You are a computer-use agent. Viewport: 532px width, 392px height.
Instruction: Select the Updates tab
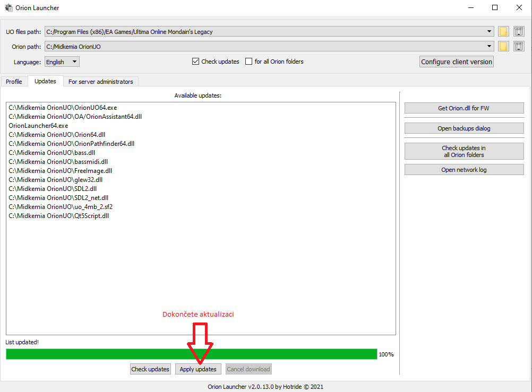(x=45, y=81)
